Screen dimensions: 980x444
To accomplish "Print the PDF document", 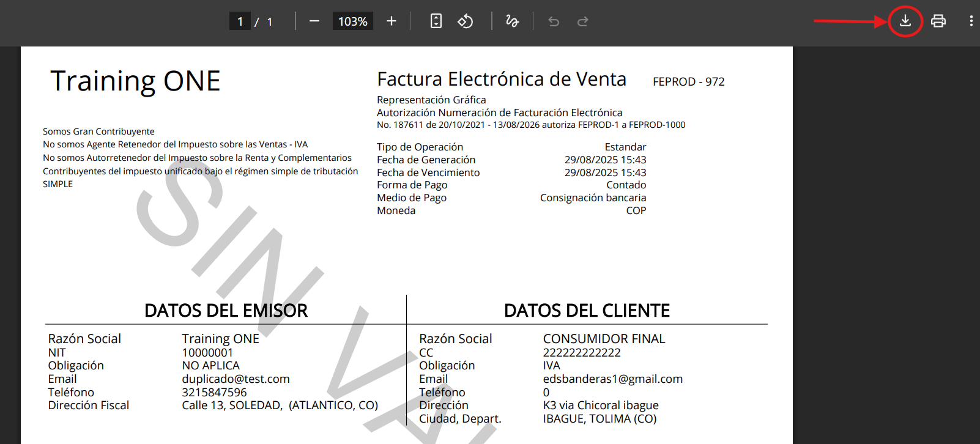I will 938,21.
